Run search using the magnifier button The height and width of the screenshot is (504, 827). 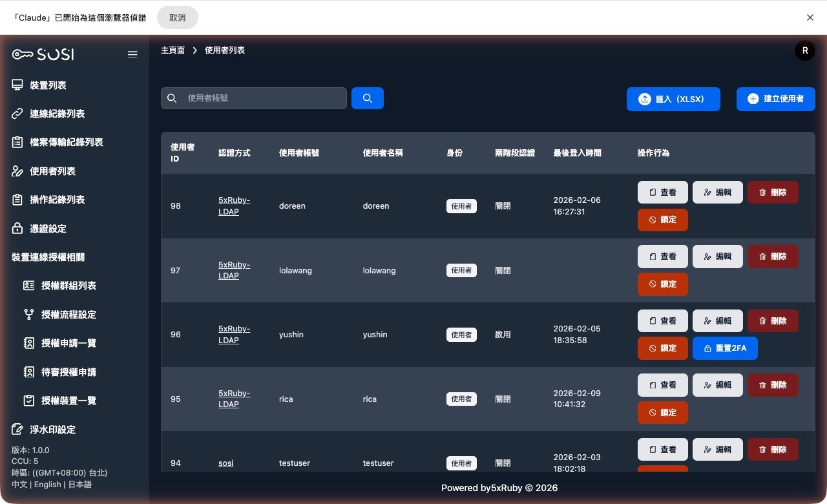[x=367, y=98]
